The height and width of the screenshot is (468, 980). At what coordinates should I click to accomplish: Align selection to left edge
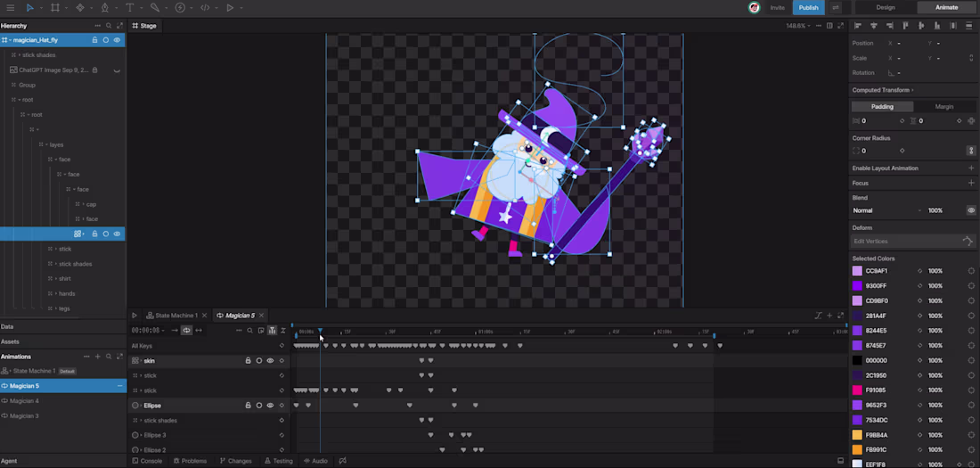(x=857, y=26)
